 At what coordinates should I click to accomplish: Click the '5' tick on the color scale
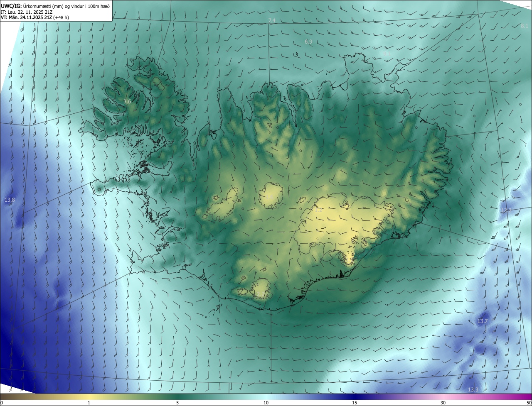(177, 403)
